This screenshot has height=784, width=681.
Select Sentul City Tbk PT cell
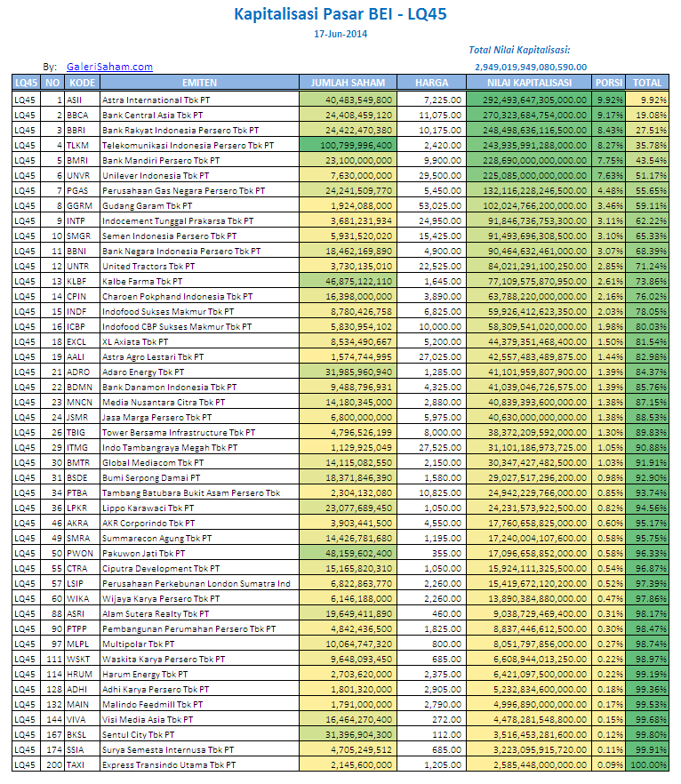(x=199, y=734)
